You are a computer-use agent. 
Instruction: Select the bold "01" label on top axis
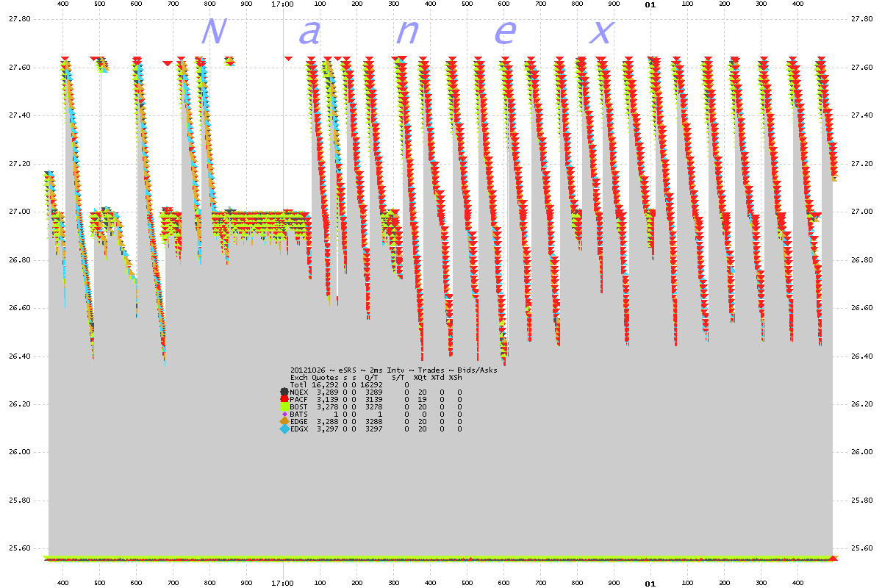pos(650,4)
